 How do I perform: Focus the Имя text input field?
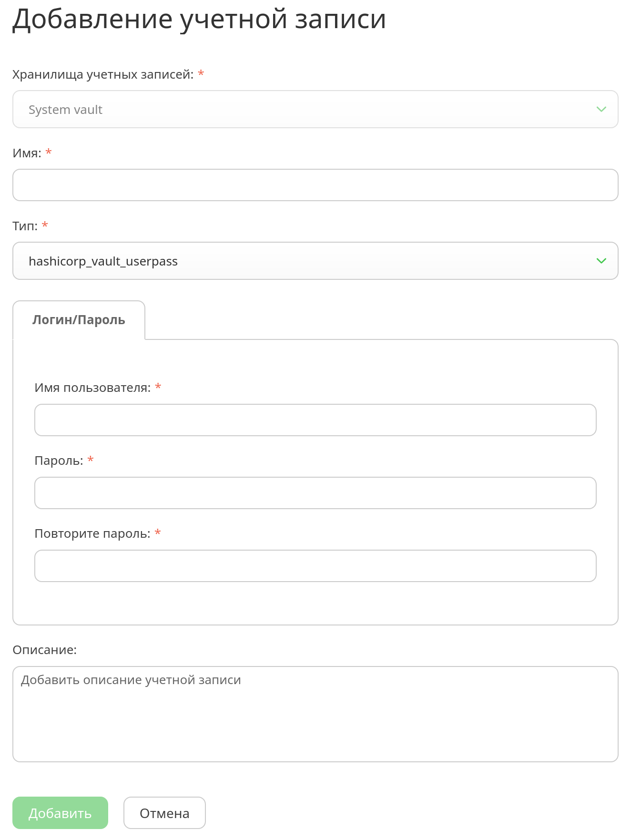(315, 185)
